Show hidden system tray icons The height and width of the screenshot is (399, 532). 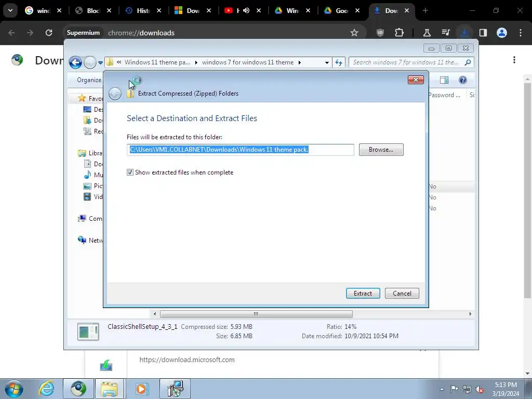coord(442,389)
